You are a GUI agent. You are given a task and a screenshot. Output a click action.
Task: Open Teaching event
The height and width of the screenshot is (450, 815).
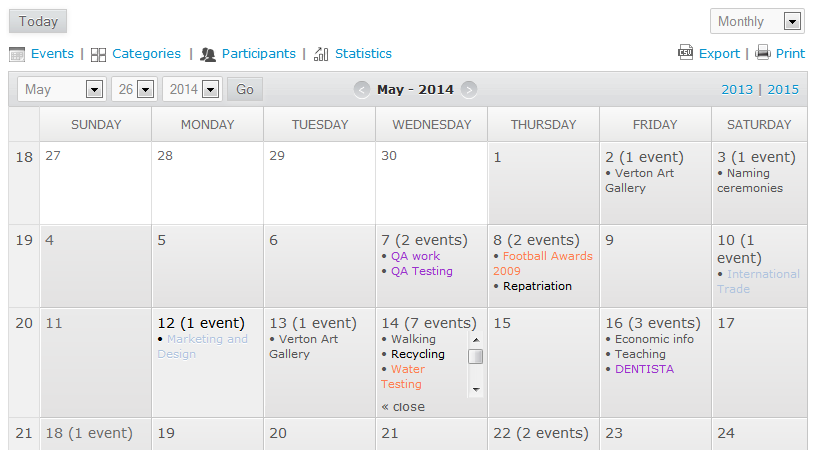[640, 354]
